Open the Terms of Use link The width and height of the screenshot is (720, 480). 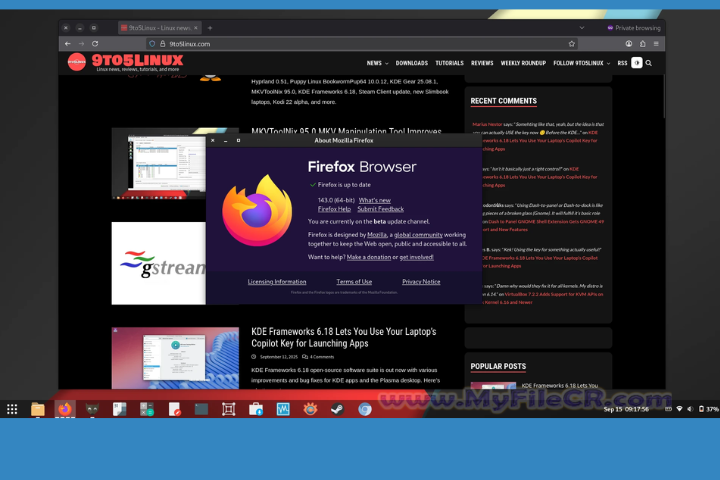[354, 282]
